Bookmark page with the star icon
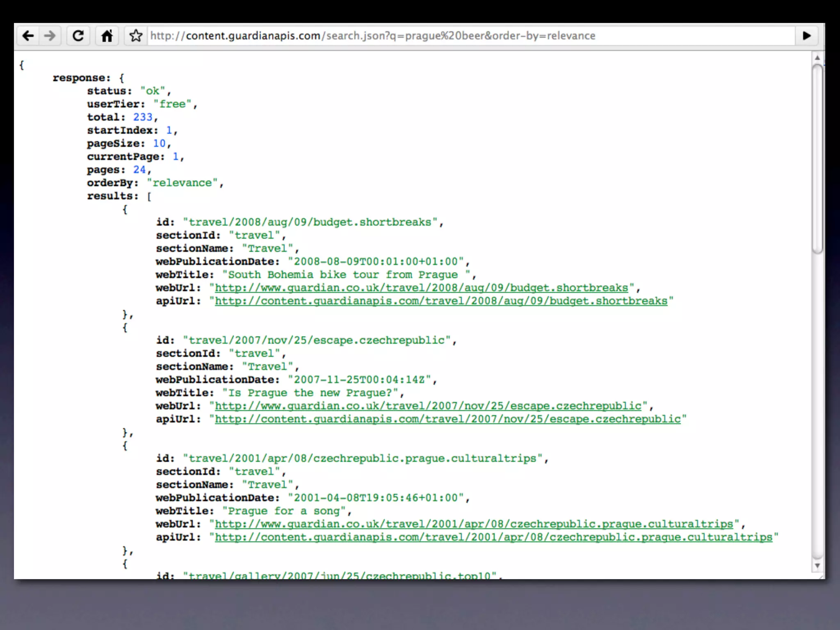The height and width of the screenshot is (630, 840). tap(136, 36)
